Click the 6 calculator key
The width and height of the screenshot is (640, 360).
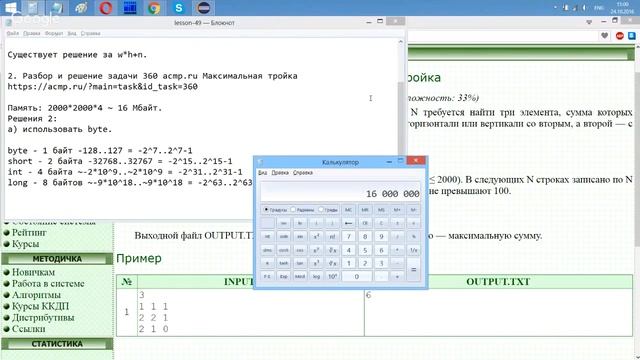pos(381,250)
